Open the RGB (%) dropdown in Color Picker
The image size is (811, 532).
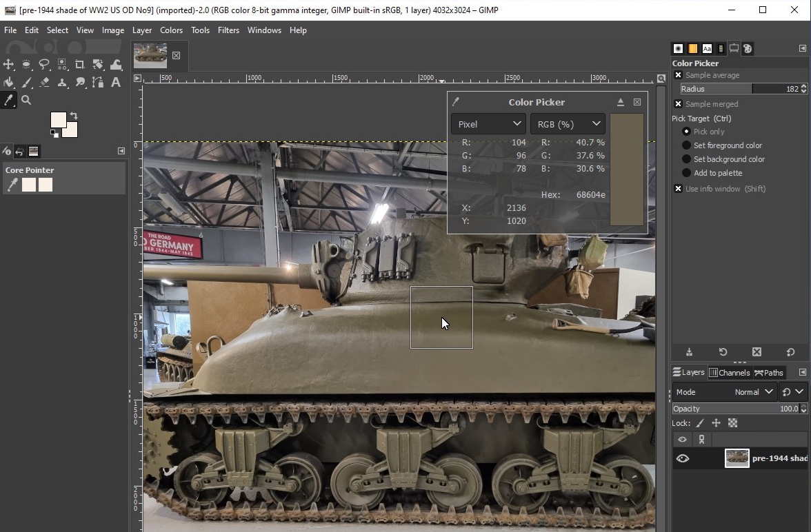[x=568, y=124]
